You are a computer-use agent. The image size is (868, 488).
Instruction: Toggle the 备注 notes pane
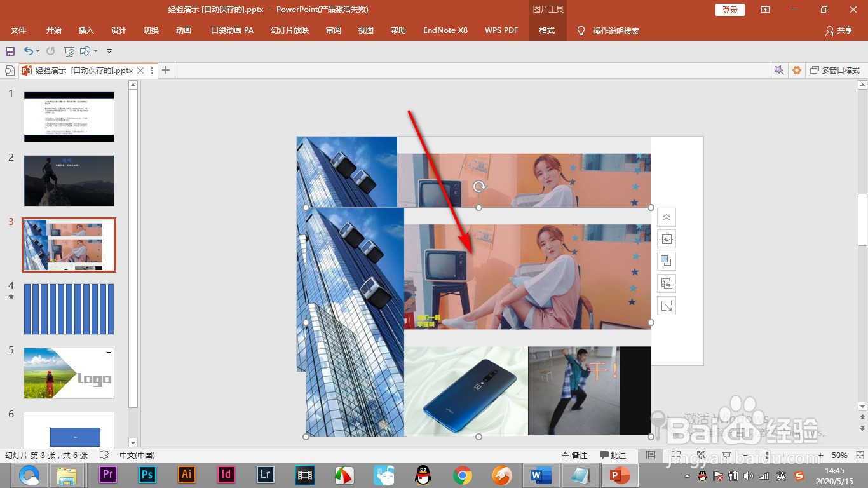point(574,456)
